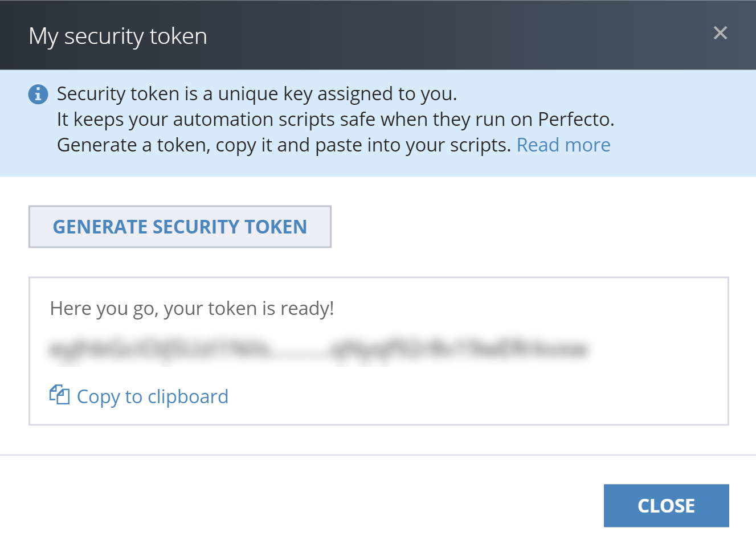Open the Read more link
The height and width of the screenshot is (549, 756).
pos(563,145)
